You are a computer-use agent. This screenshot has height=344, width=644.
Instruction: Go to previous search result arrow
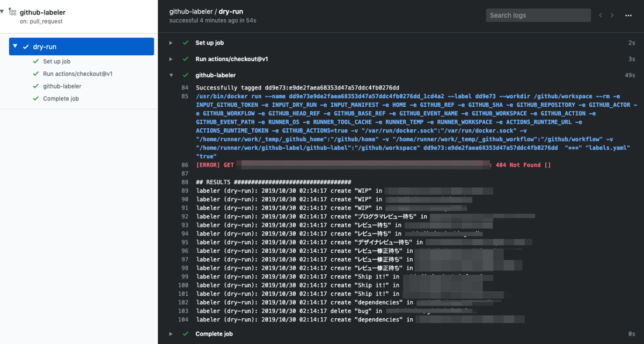[601, 16]
